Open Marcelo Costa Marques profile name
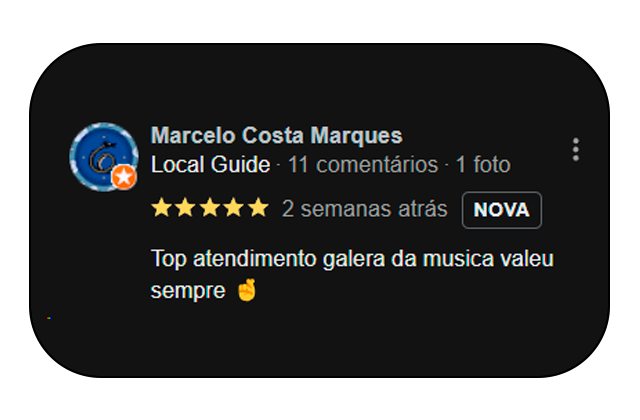 [277, 135]
